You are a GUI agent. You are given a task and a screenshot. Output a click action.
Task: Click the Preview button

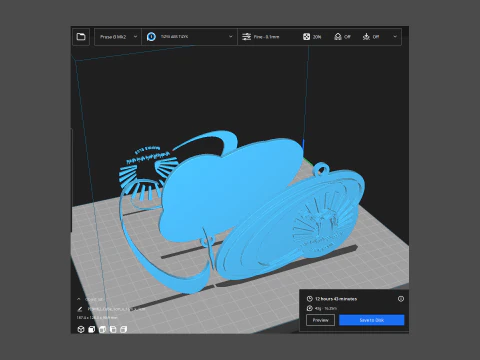320,320
